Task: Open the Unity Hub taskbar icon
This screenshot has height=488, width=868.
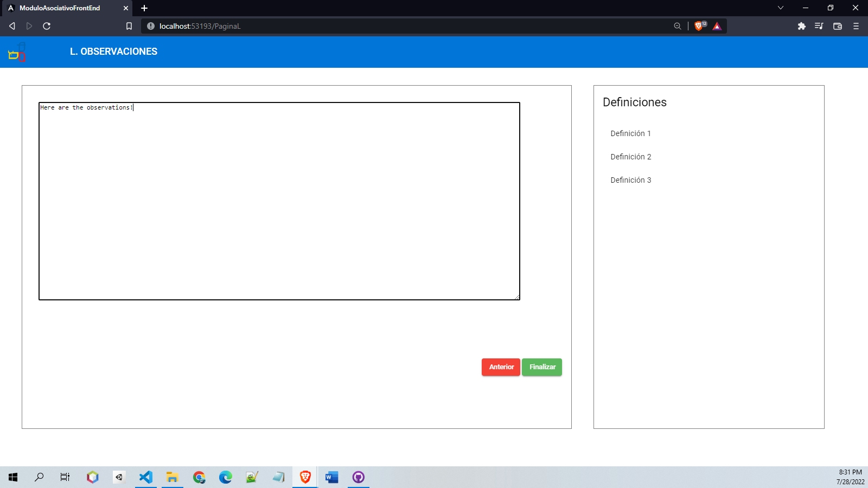Action: tap(119, 477)
